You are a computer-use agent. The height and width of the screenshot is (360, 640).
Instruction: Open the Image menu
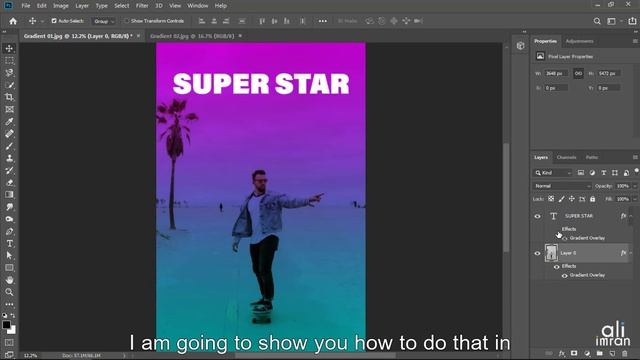tap(61, 6)
